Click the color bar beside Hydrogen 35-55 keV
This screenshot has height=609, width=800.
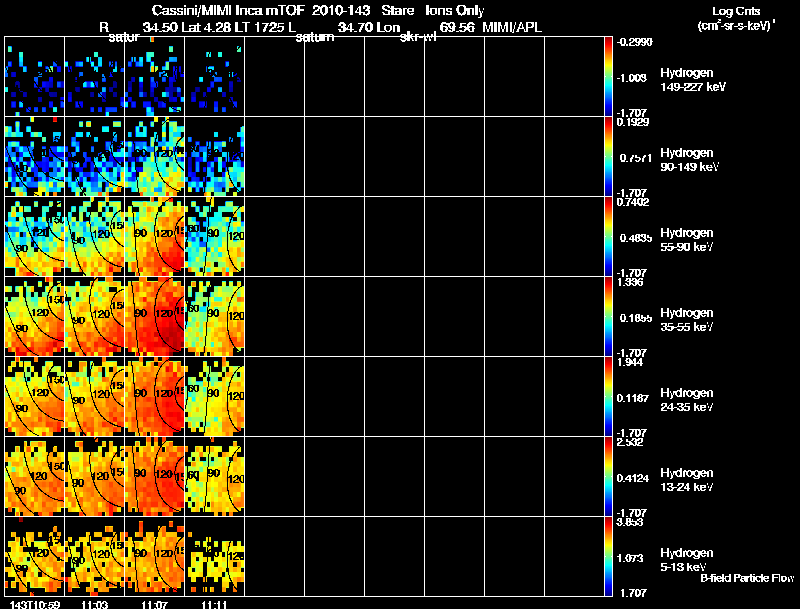coord(608,317)
